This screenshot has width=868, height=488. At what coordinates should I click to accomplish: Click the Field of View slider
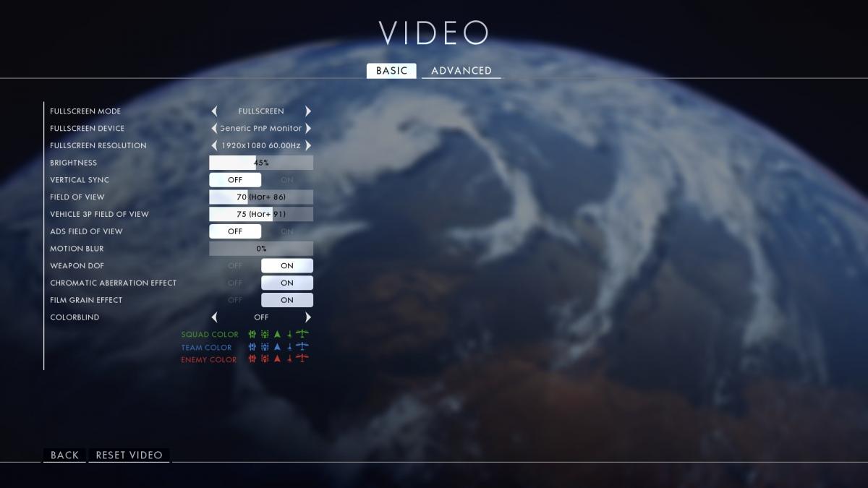(261, 197)
